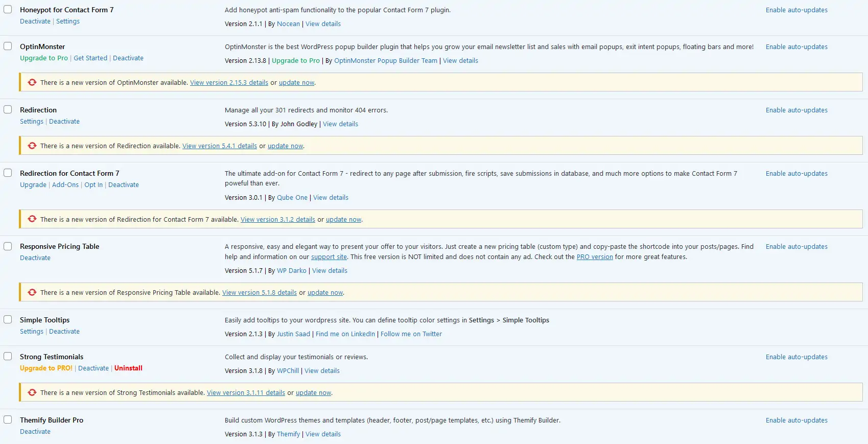
Task: Tick the Simple Tooltips plugin checkbox
Action: (8, 320)
